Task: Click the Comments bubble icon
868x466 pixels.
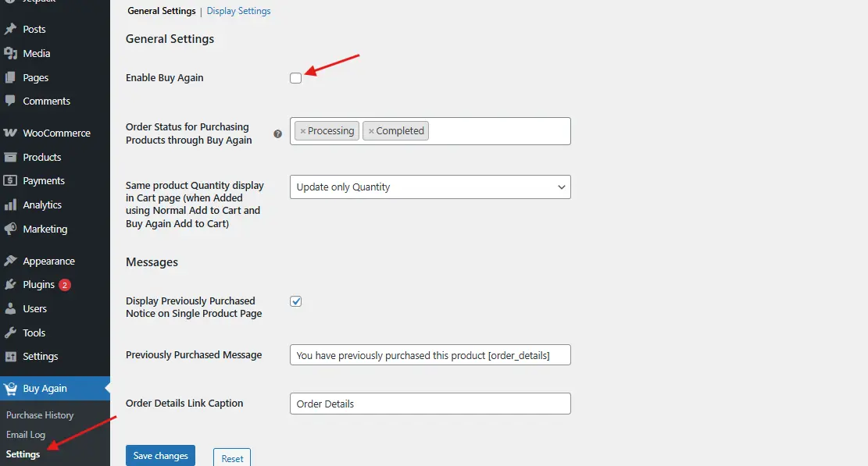Action: pos(10,101)
